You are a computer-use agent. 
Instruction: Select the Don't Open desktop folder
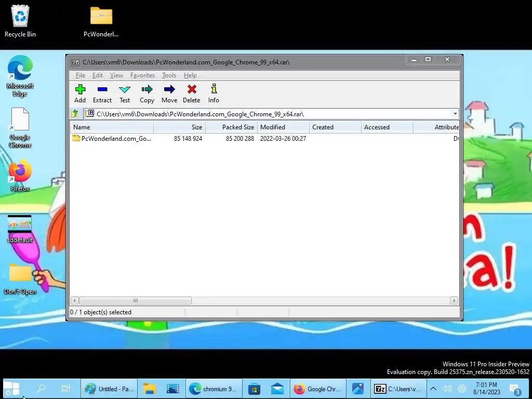(x=20, y=279)
